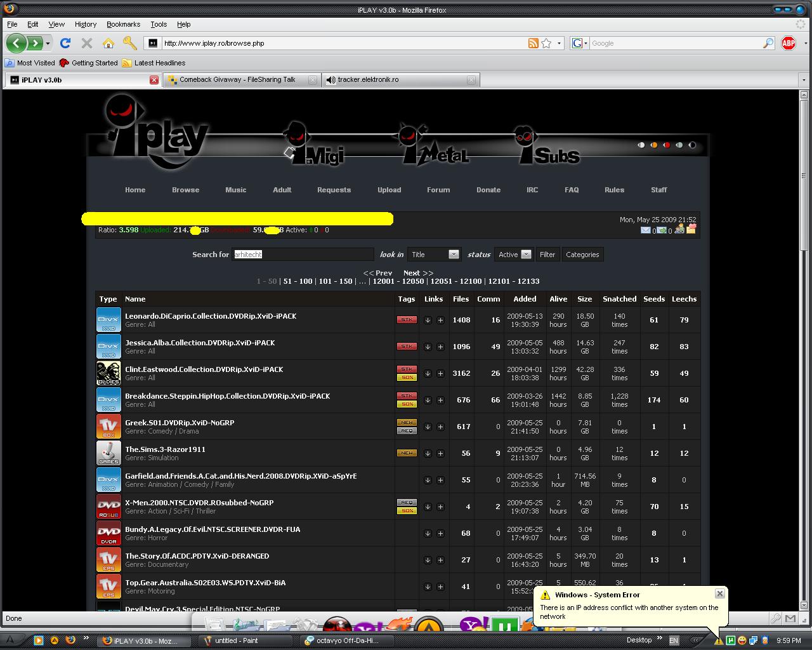Click the Forward navigation arrow
Image resolution: width=812 pixels, height=650 pixels.
click(x=35, y=43)
